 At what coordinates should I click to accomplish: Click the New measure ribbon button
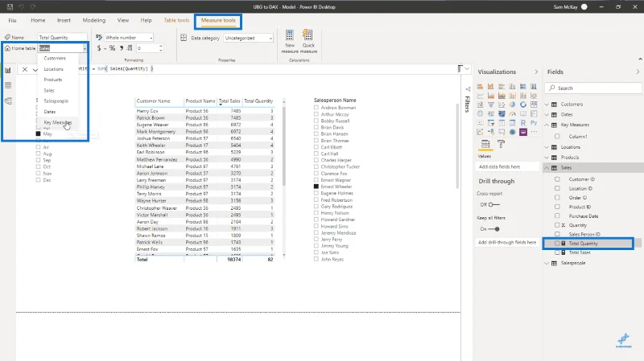click(290, 41)
